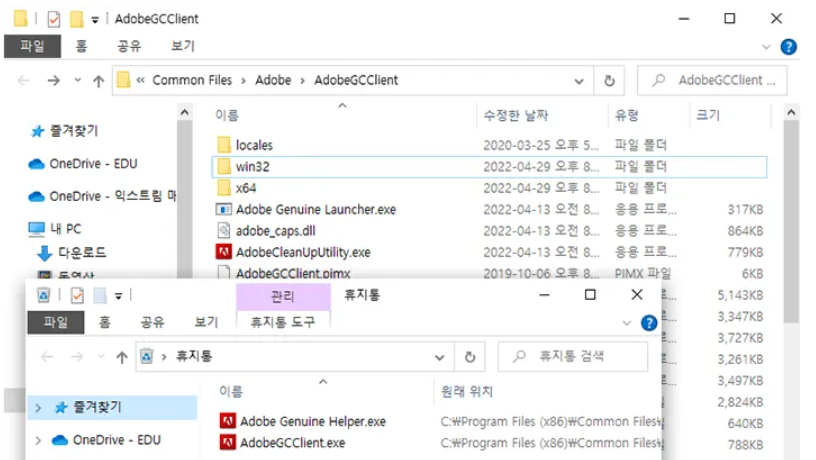Viewport: 816px width, 460px height.
Task: Navigate forward in AdobeGCClient window
Action: point(53,81)
